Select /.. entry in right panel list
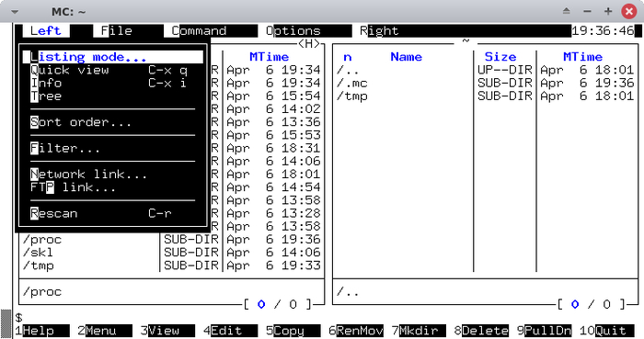The width and height of the screenshot is (644, 339). pyautogui.click(x=348, y=70)
